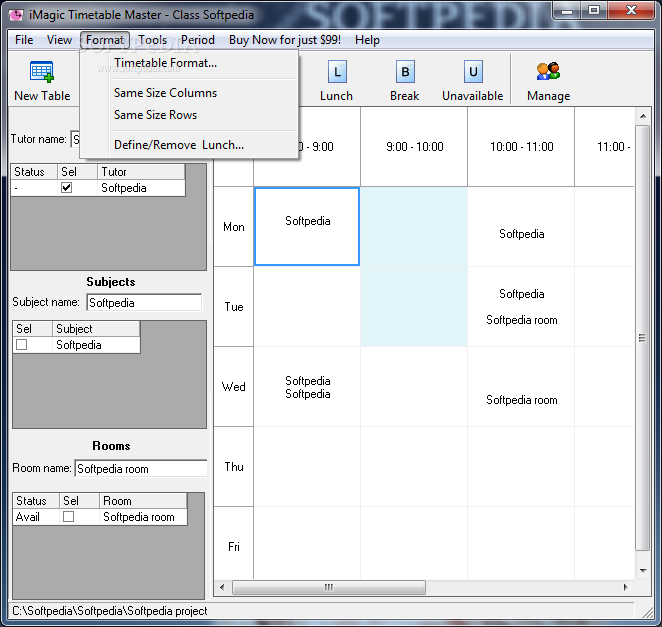The width and height of the screenshot is (662, 627).
Task: Click the Status header in Rooms list
Action: (x=36, y=501)
